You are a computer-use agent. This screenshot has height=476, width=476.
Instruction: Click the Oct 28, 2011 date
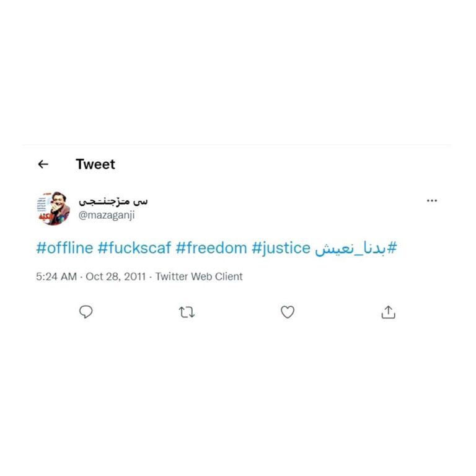[116, 276]
